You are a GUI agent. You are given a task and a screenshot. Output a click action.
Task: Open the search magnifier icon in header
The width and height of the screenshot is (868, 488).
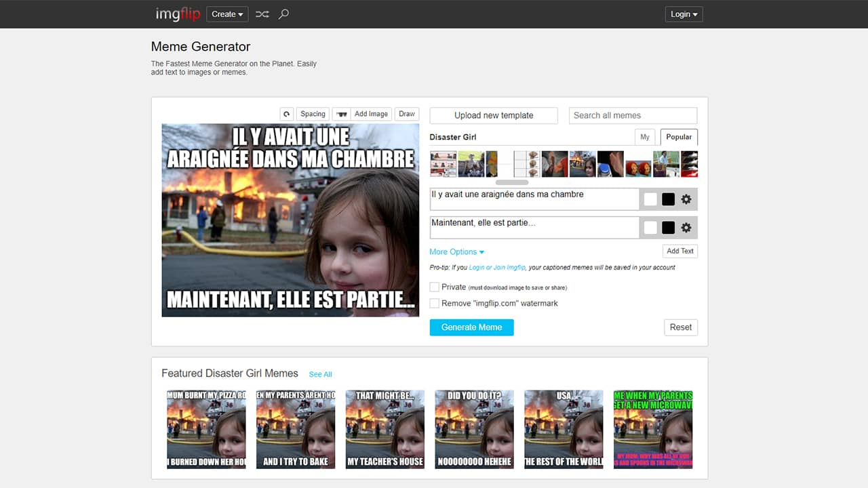(284, 14)
